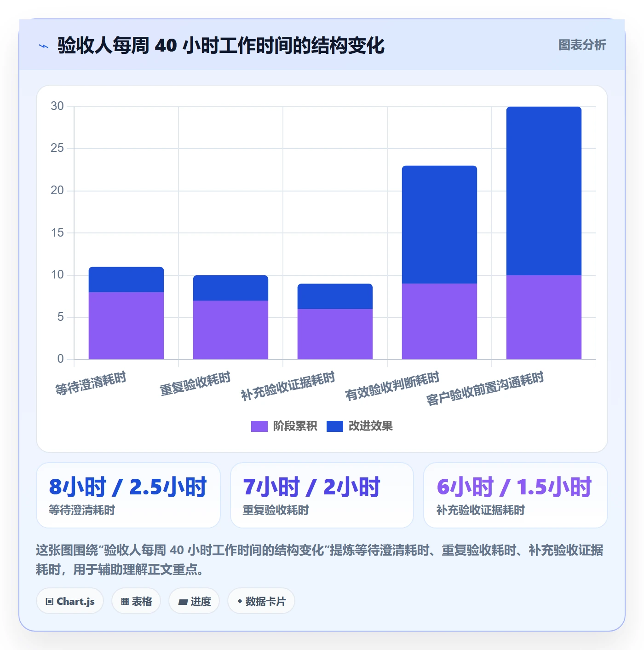The width and height of the screenshot is (644, 650).
Task: Select the 进度 tag chip
Action: click(x=194, y=601)
